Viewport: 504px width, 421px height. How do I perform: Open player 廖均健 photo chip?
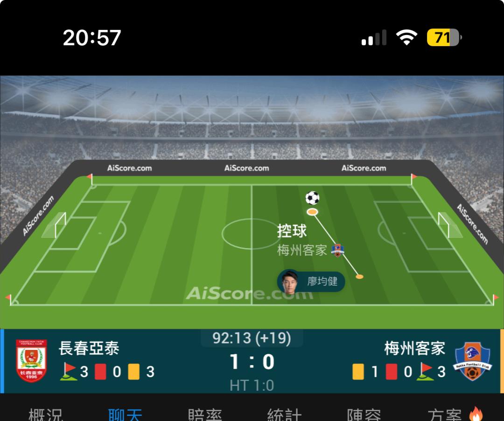pos(311,282)
